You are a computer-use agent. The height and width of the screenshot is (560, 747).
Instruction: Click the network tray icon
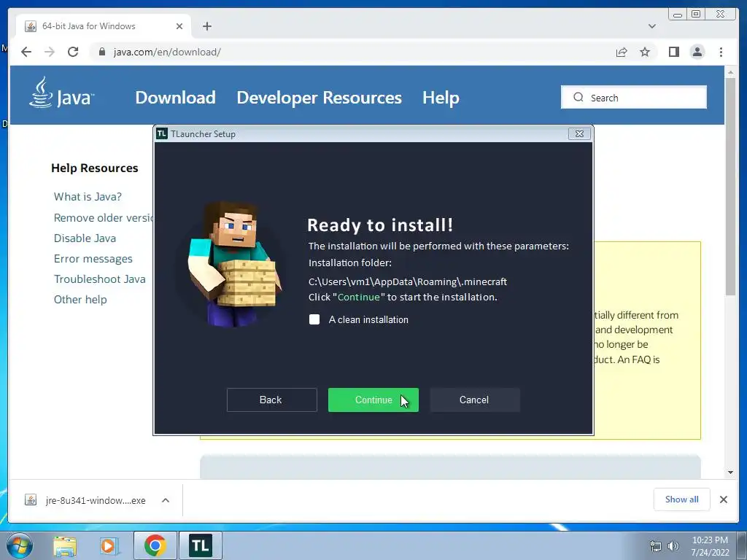pos(656,546)
